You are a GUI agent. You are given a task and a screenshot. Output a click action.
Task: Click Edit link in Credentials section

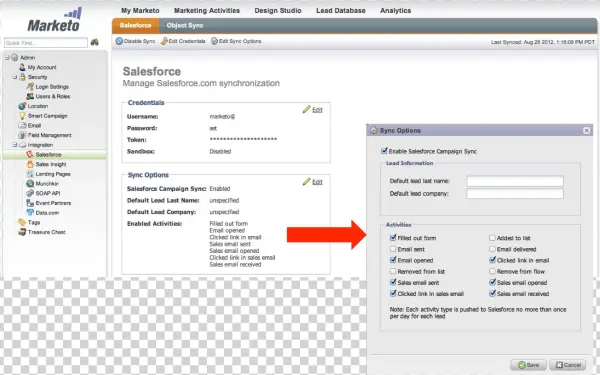317,110
